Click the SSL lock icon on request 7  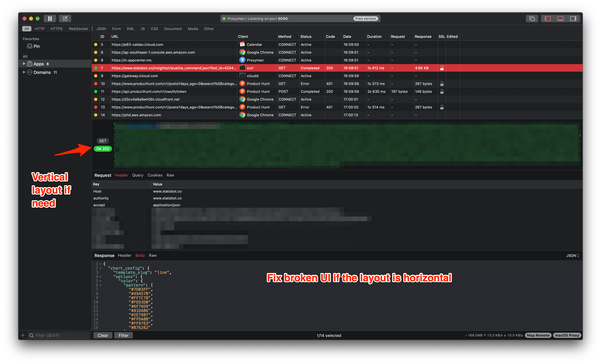[442, 68]
